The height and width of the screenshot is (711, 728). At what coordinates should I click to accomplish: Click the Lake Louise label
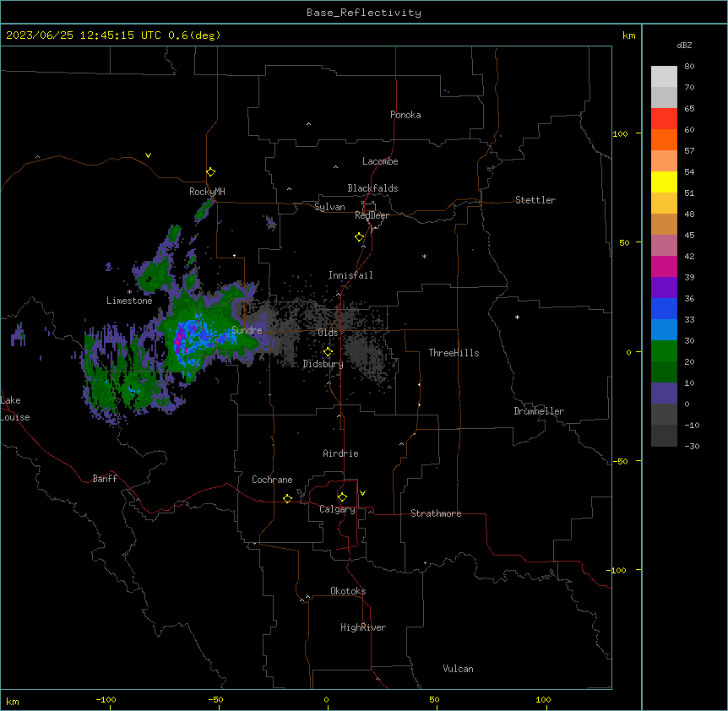click(x=15, y=409)
